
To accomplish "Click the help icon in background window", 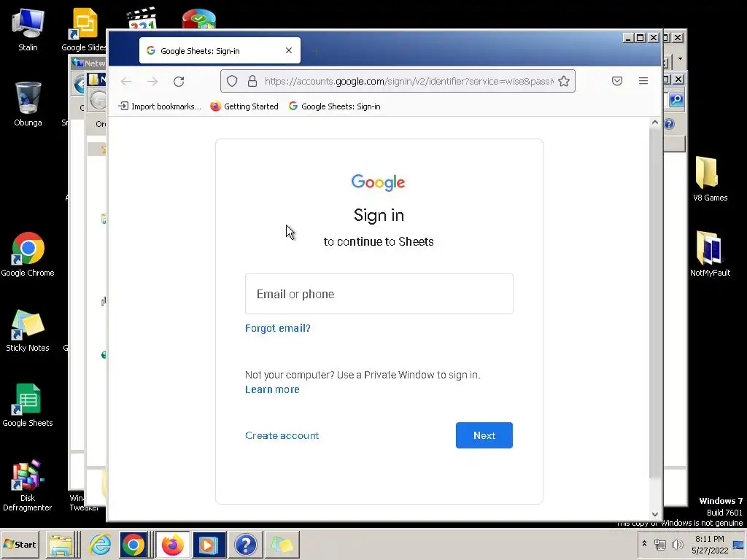I will click(670, 124).
